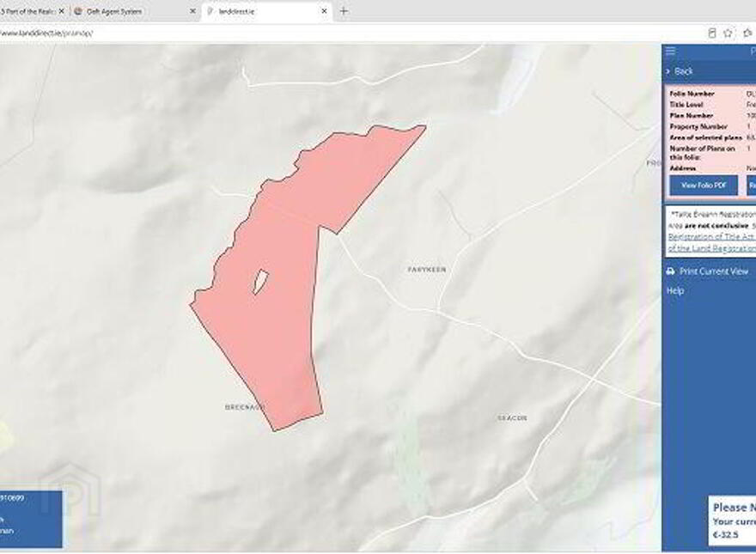
Task: Click the 'Property Number' label in the details panel
Action: (x=698, y=127)
